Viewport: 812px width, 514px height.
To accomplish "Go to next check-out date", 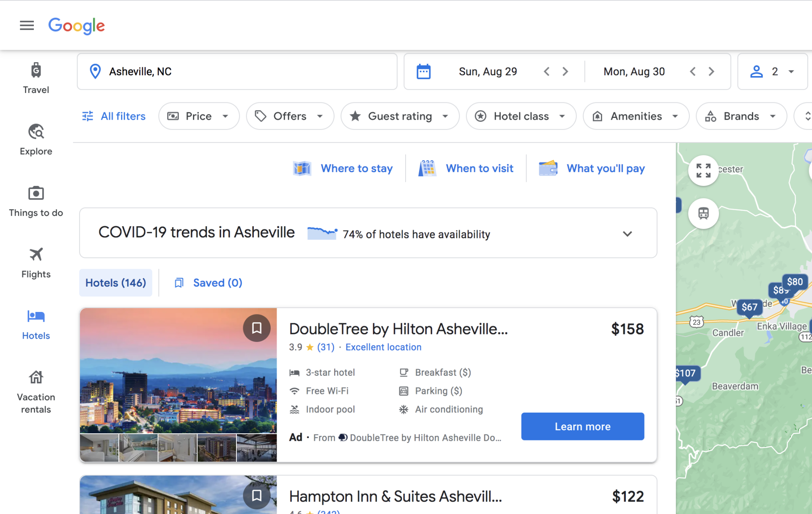I will pyautogui.click(x=711, y=71).
